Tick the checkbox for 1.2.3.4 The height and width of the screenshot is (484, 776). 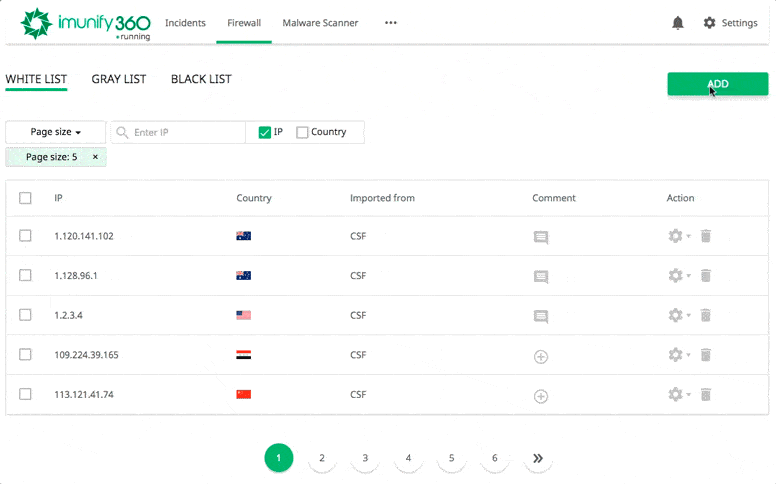[x=26, y=315]
